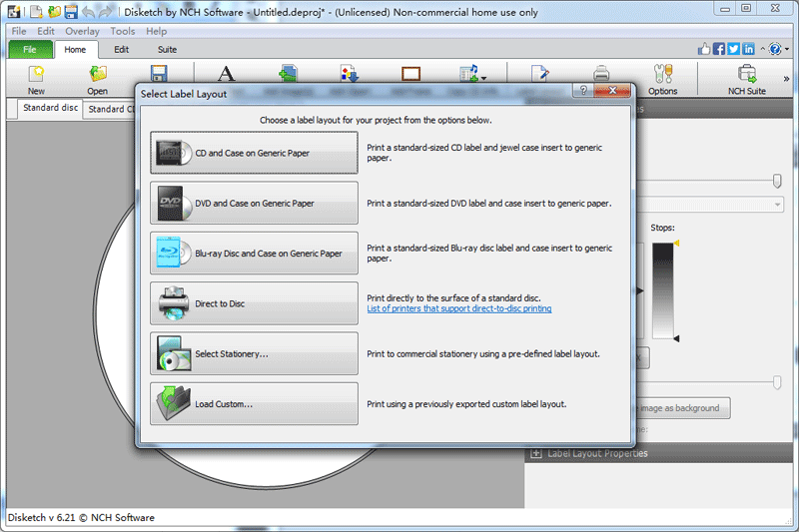Select the Add Text 'A' tool
This screenshot has height=532, width=799.
click(x=227, y=73)
